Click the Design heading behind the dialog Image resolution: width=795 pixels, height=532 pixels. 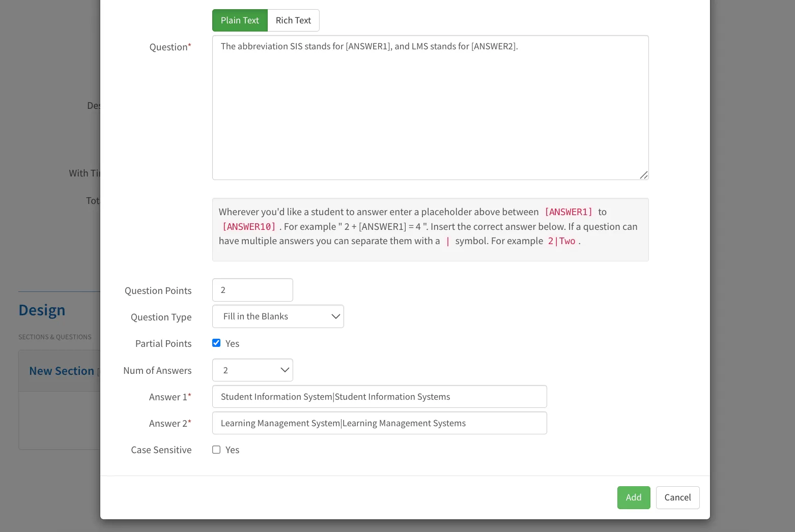(42, 310)
